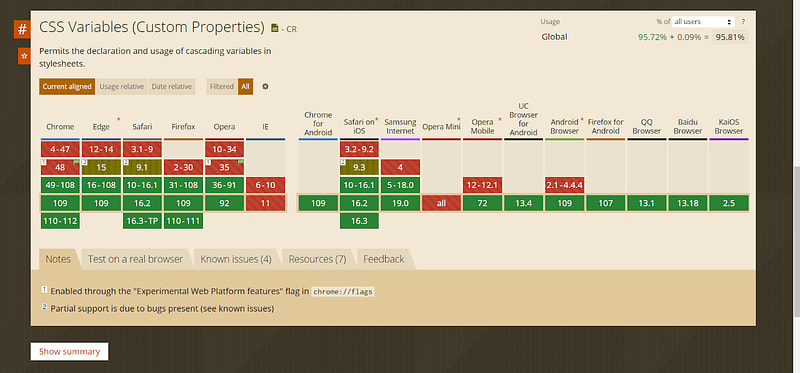Select Edge 15 partial support cell

tap(102, 167)
